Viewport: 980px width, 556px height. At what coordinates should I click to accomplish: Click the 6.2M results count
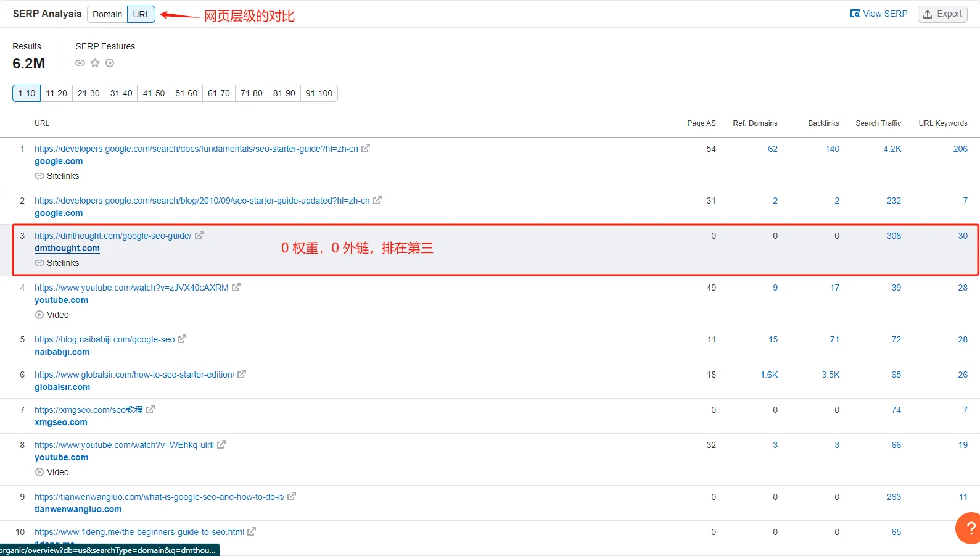pyautogui.click(x=29, y=64)
